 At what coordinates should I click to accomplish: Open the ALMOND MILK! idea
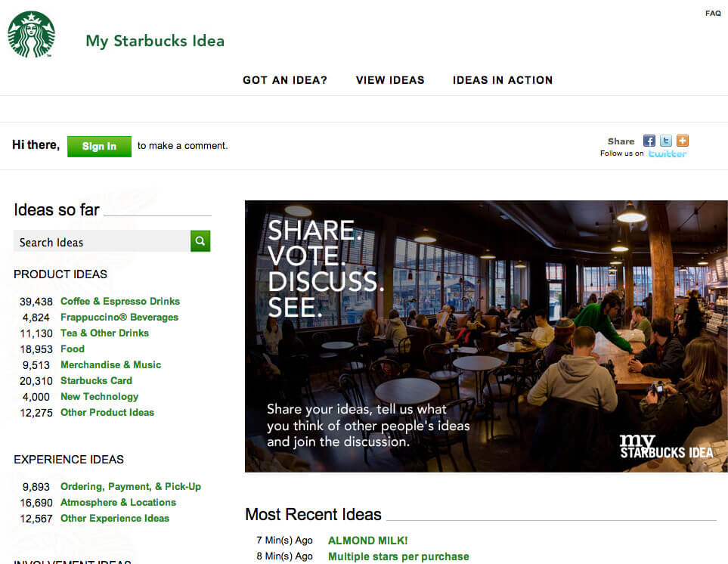tap(367, 541)
